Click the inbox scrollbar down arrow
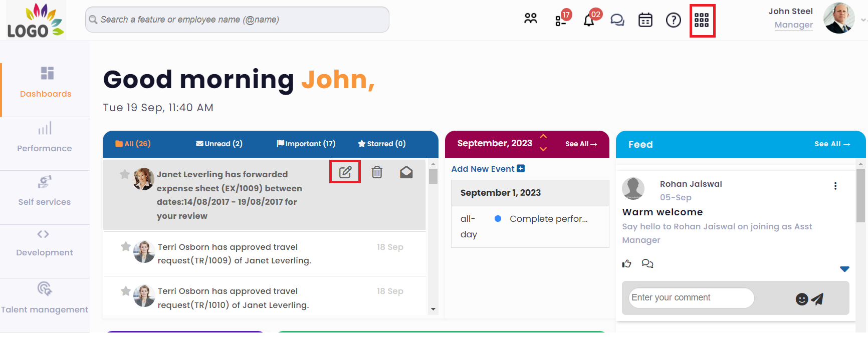The width and height of the screenshot is (868, 338). pos(433,309)
